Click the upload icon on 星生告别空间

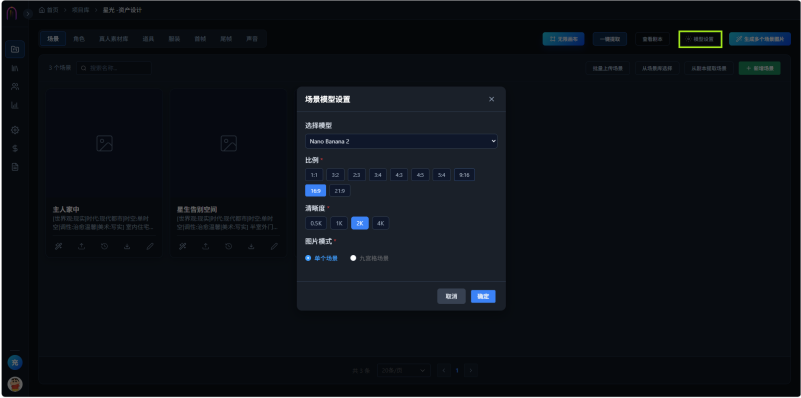[205, 246]
